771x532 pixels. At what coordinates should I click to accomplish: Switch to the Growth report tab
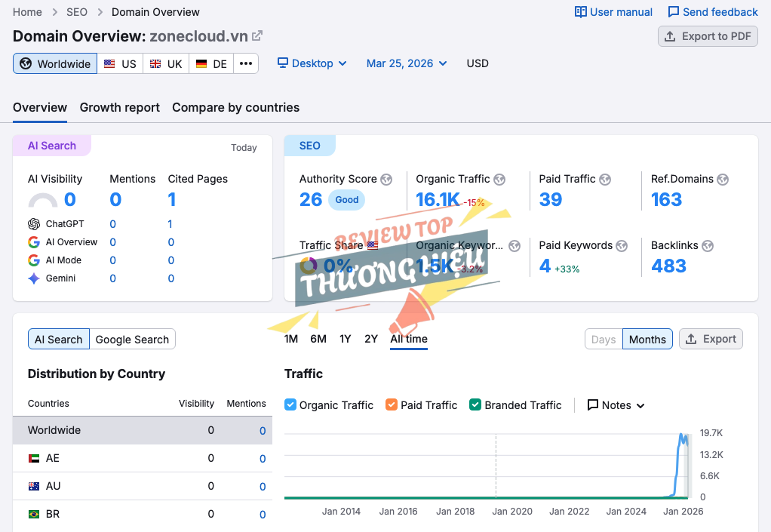(119, 107)
